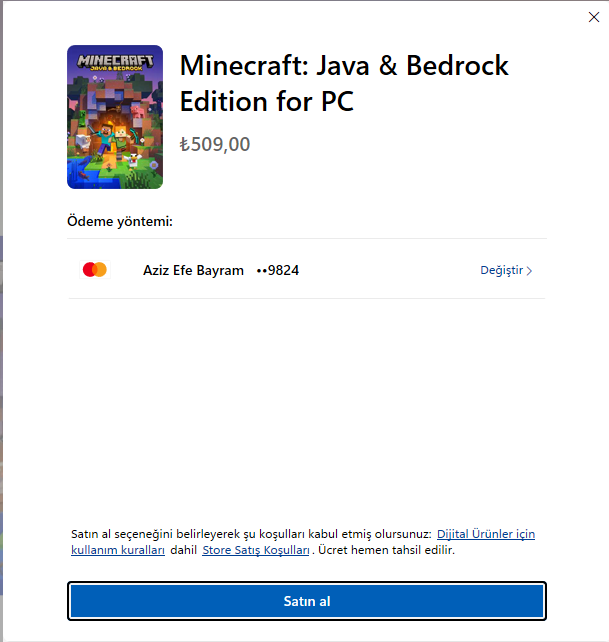
Task: Click the Ödeme yöntemi label
Action: (119, 220)
